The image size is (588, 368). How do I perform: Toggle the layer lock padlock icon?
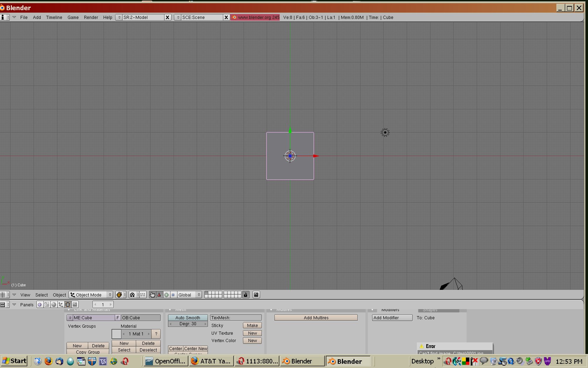[245, 295]
